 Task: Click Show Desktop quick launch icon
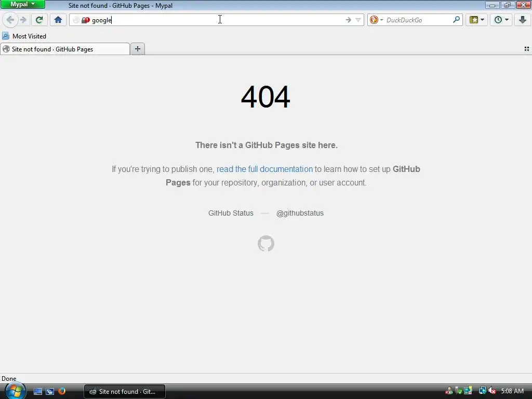(37, 392)
